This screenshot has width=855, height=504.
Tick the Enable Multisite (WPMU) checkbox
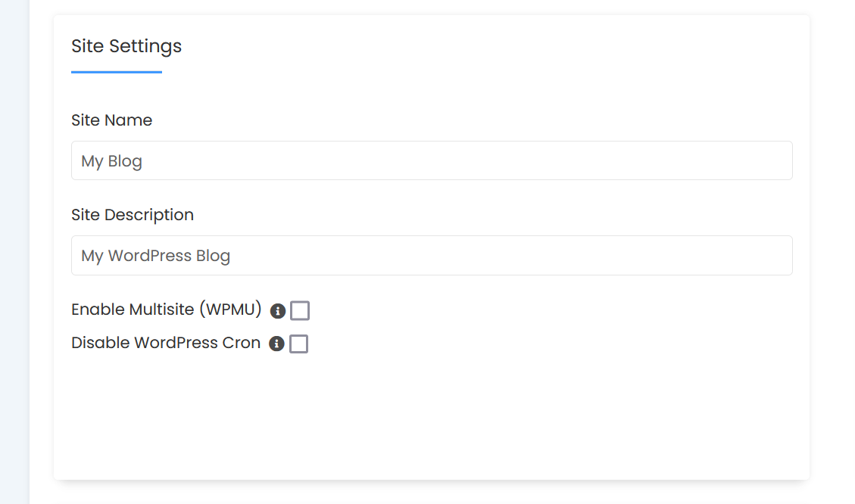tap(300, 310)
